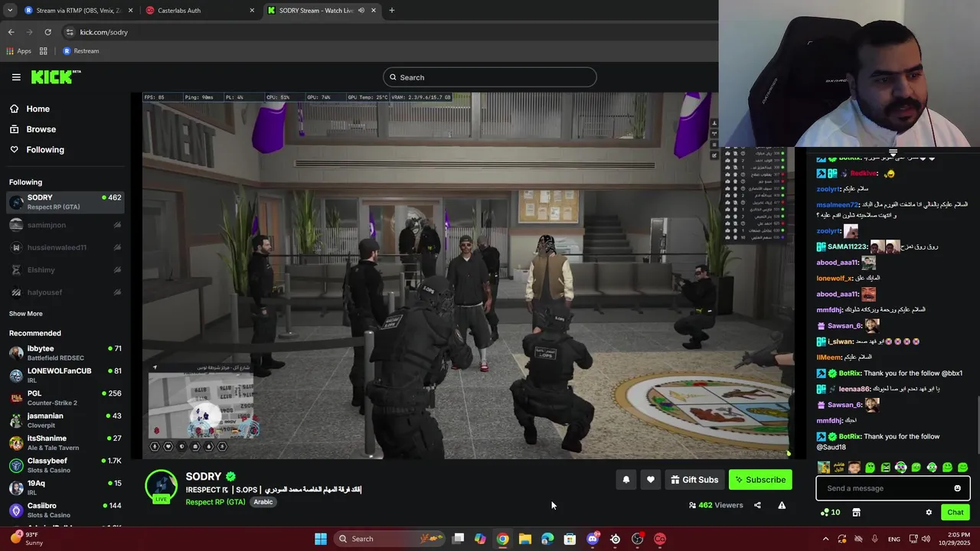Toggle stream notifications bell
Viewport: 980px width, 551px height.
coord(626,480)
